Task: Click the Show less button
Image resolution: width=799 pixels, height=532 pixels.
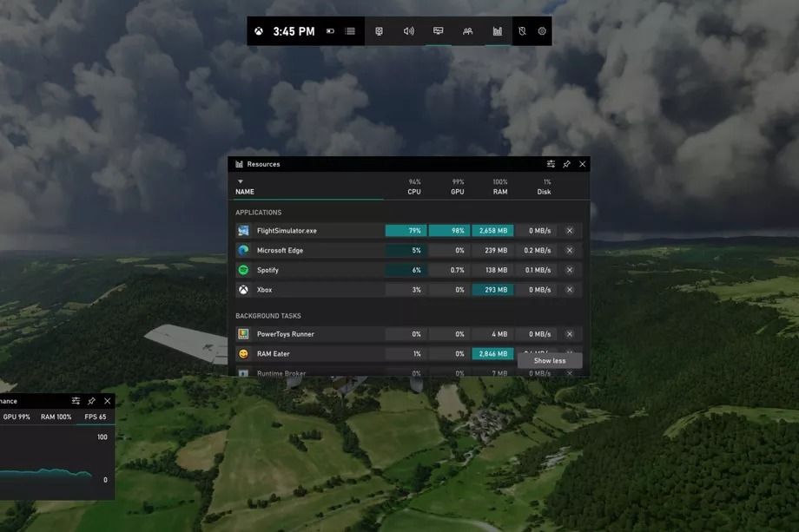Action: click(549, 361)
